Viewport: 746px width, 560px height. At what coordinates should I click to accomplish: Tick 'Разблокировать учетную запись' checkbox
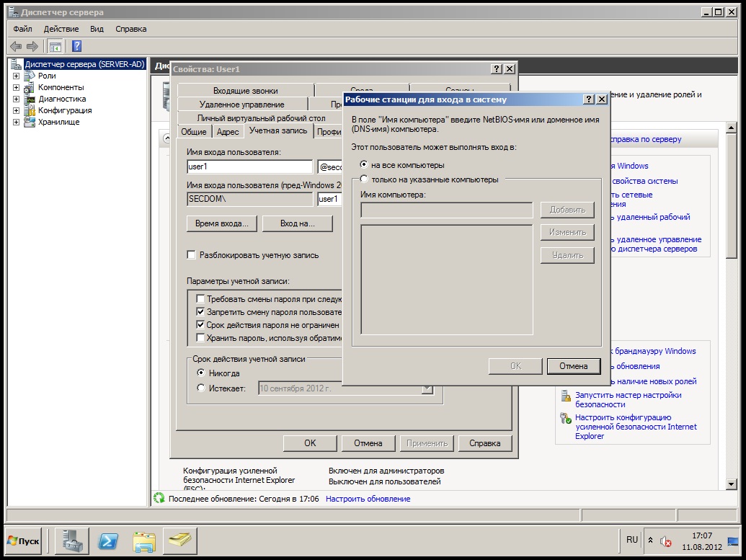coord(191,255)
